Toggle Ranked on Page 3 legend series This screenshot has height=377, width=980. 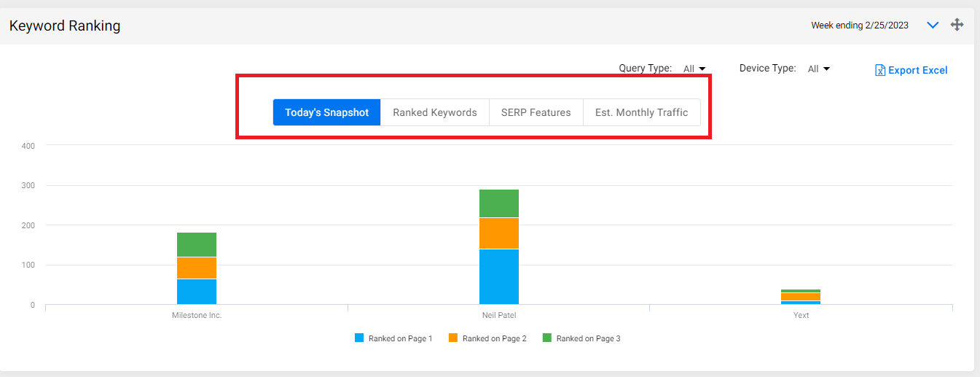coord(581,338)
